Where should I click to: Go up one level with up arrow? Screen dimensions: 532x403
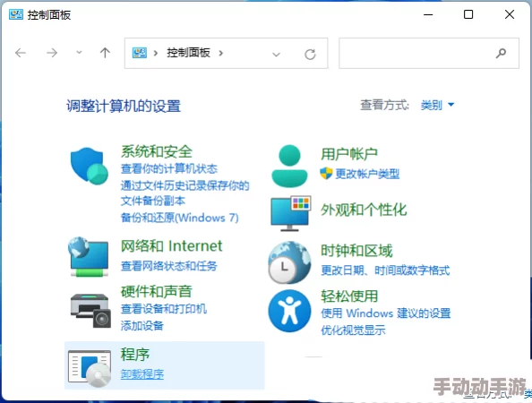point(105,53)
